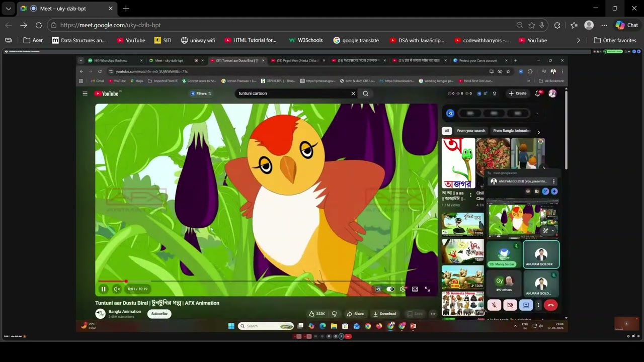
Task: Open Copilot Chat in Edge
Action: (x=627, y=25)
